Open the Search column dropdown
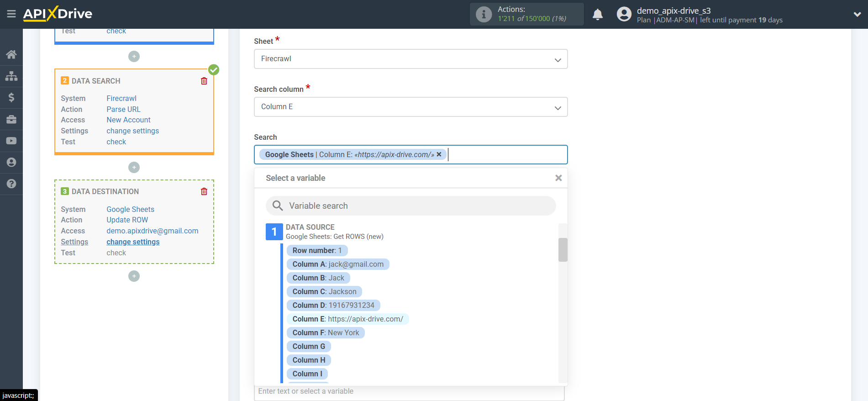Viewport: 868px width, 401px height. coord(410,107)
